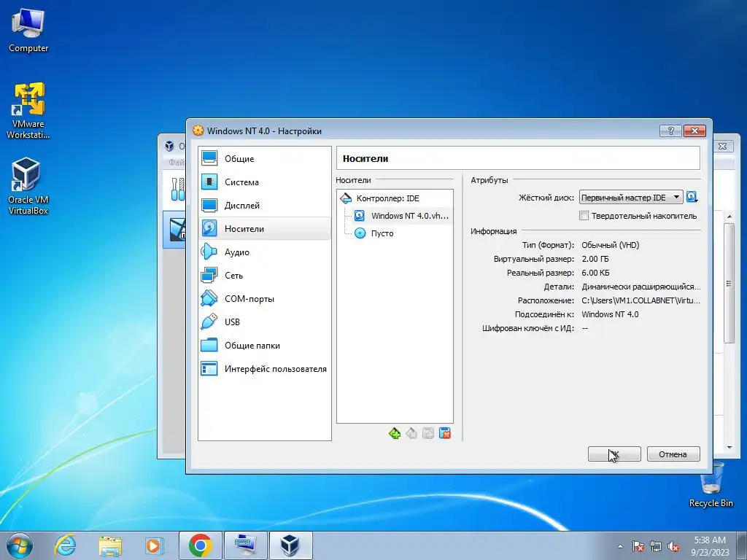747x560 pixels.
Task: Open the VMware Workstation desktop shortcut
Action: [28, 111]
